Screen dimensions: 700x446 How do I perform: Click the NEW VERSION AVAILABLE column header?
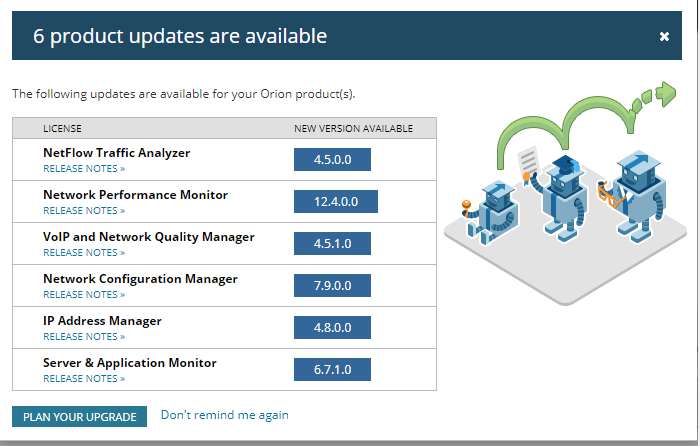(x=353, y=129)
